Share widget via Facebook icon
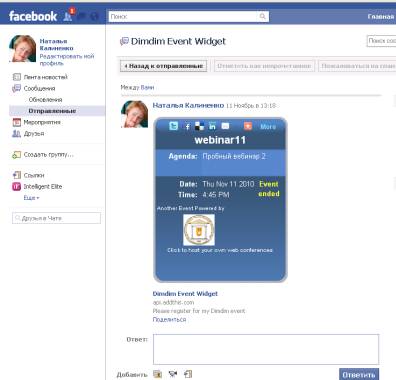The height and width of the screenshot is (380, 396). pos(188,126)
